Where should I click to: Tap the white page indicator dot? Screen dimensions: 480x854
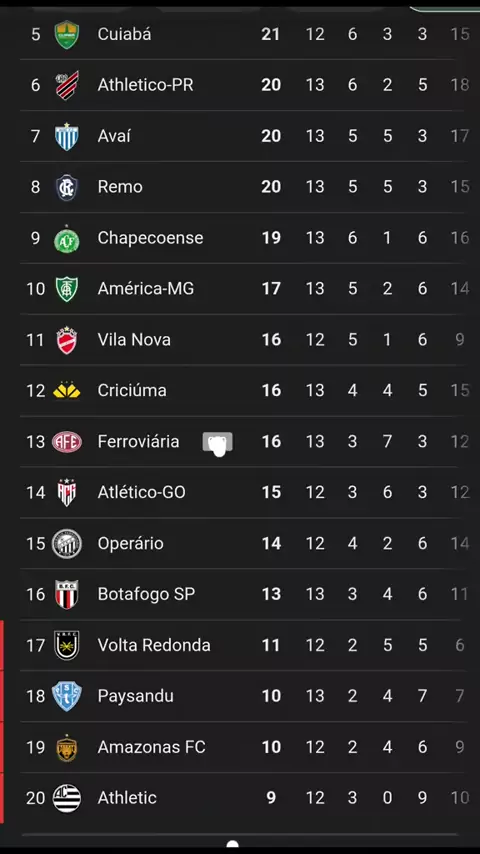pyautogui.click(x=233, y=845)
